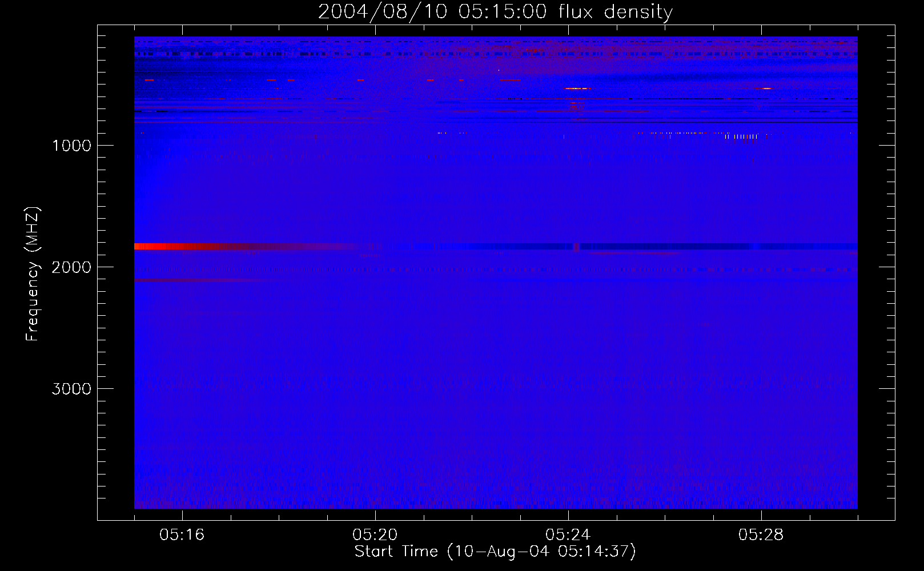Click the 'Start Time (10-Aug-04 05:14:37)' label
Viewport: 924px width, 571px height.
click(495, 552)
